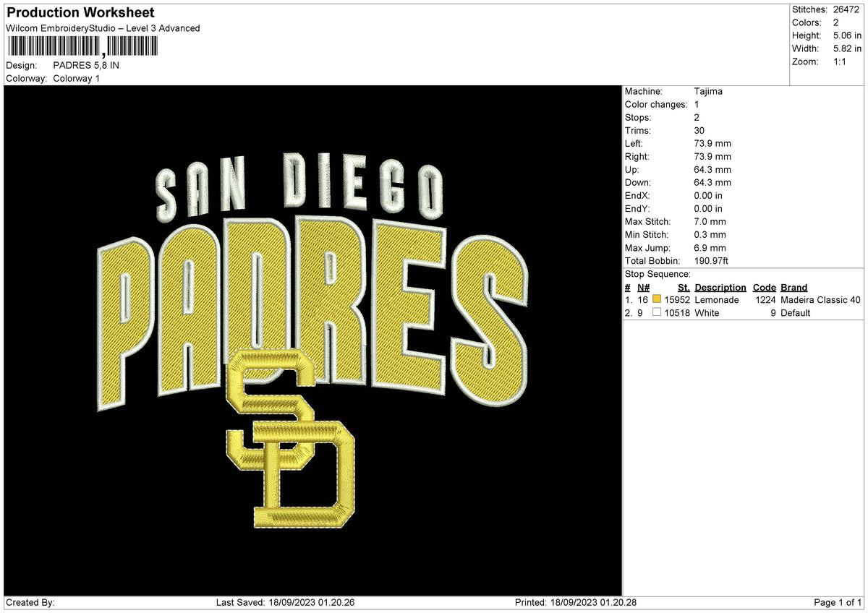The image size is (868, 613).
Task: Click the Machine value 'Tajima'
Action: (x=708, y=91)
